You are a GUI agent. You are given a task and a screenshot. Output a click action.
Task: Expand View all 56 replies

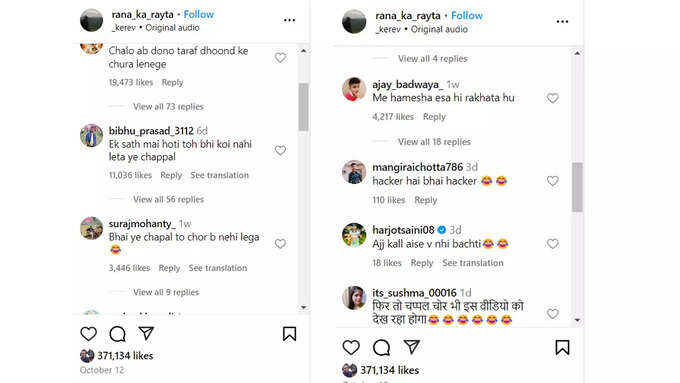(x=168, y=199)
